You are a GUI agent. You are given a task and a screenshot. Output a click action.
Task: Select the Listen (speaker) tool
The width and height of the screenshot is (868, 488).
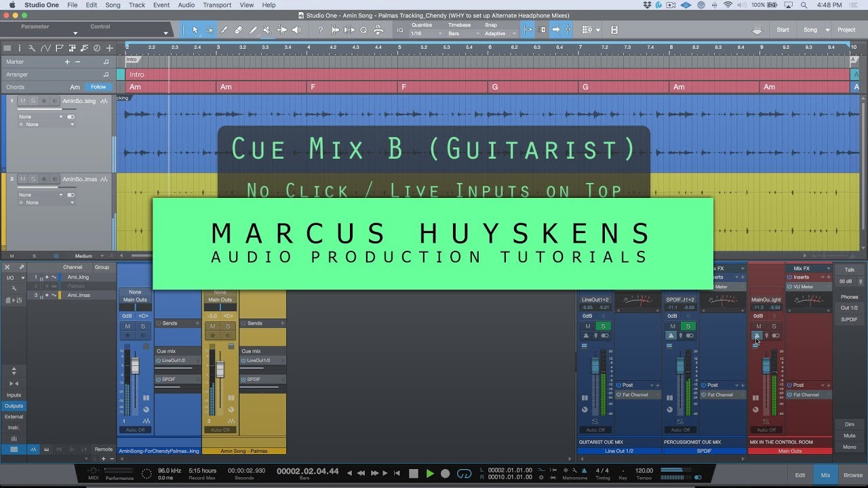point(296,30)
